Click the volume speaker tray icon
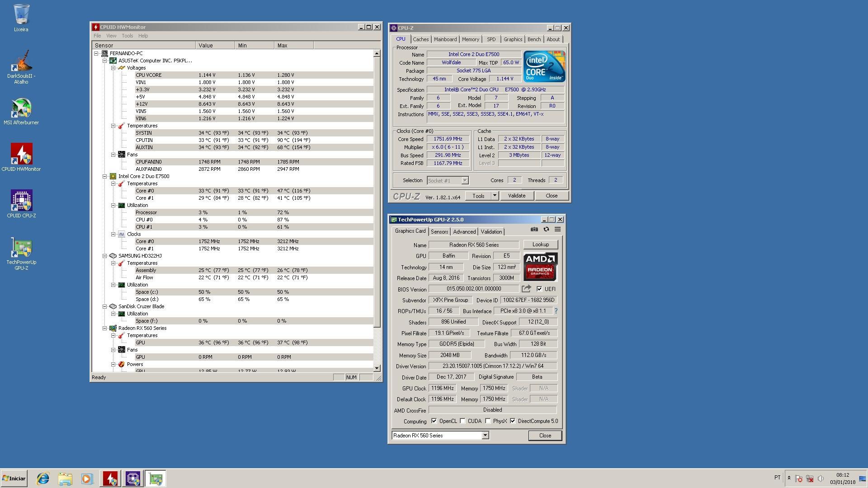 coord(821,479)
